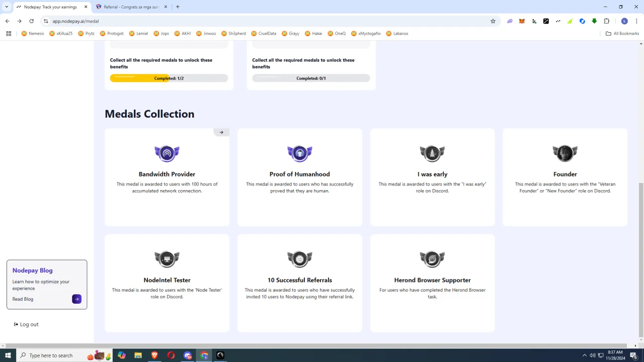Log out of Nodepay
The width and height of the screenshot is (644, 362).
pos(26,324)
